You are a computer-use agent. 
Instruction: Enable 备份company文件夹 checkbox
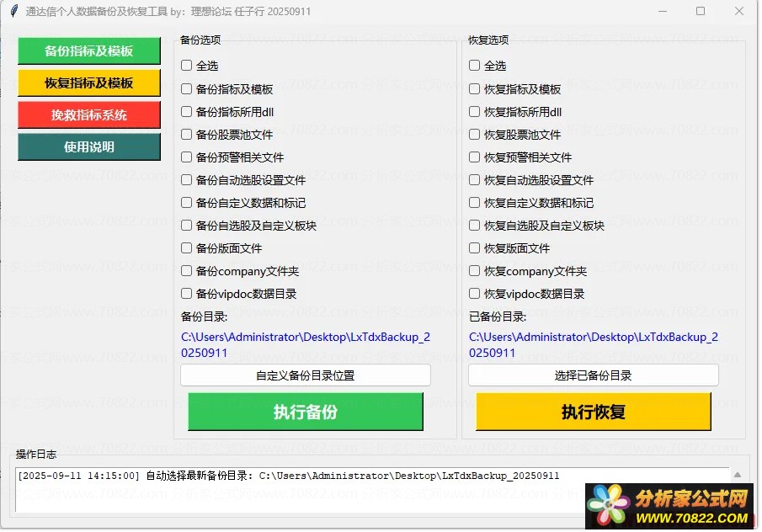click(187, 271)
